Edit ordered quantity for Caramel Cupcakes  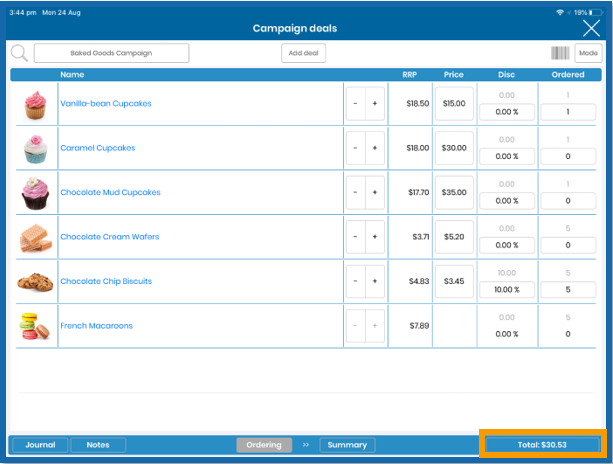568,156
